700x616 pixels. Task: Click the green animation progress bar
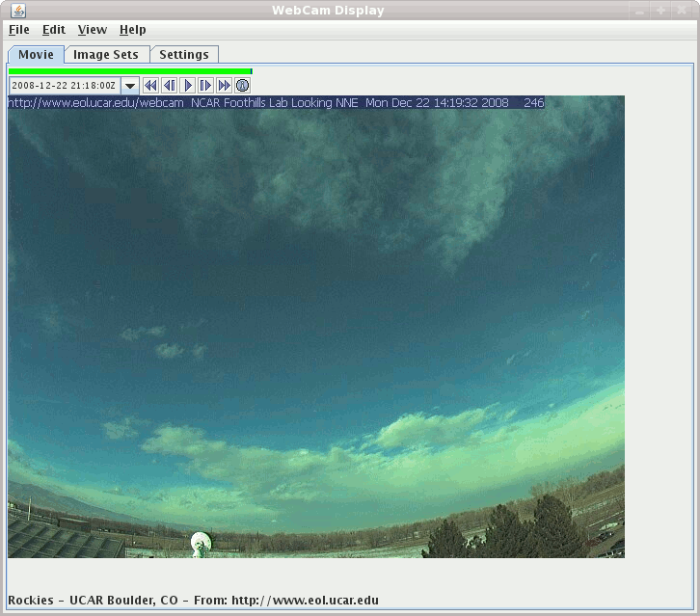[x=129, y=70]
